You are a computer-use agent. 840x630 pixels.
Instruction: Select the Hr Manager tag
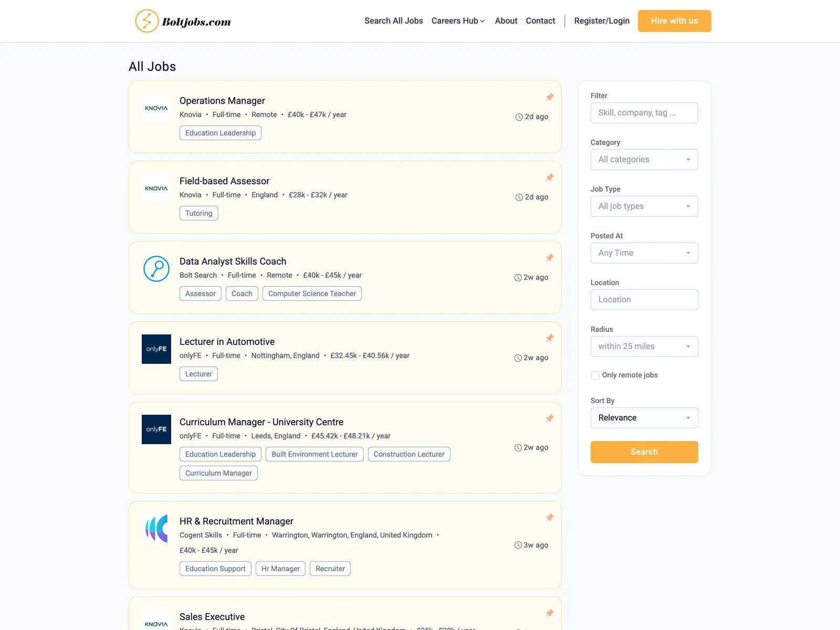tap(280, 569)
